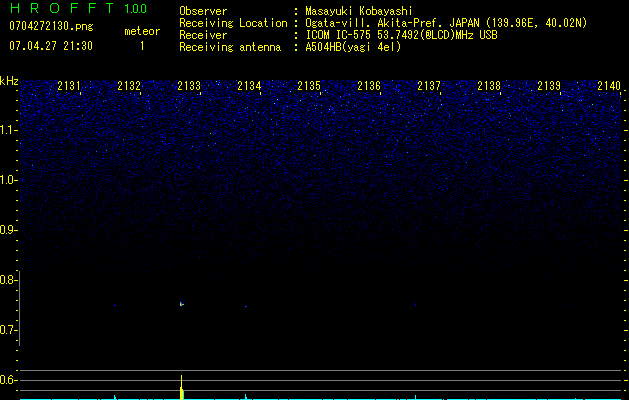This screenshot has height=400, width=629.
Task: Select the 0.7 frequency axis label
Action: [x=9, y=330]
